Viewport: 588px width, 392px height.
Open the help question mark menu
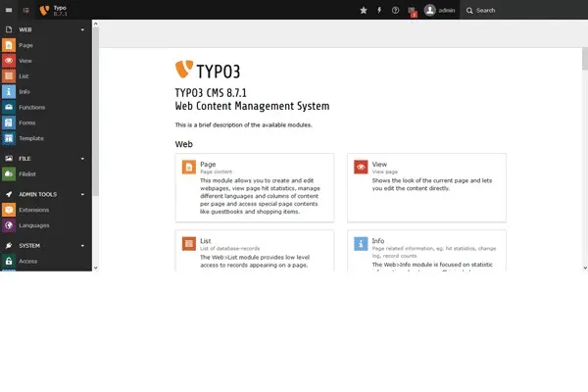395,10
